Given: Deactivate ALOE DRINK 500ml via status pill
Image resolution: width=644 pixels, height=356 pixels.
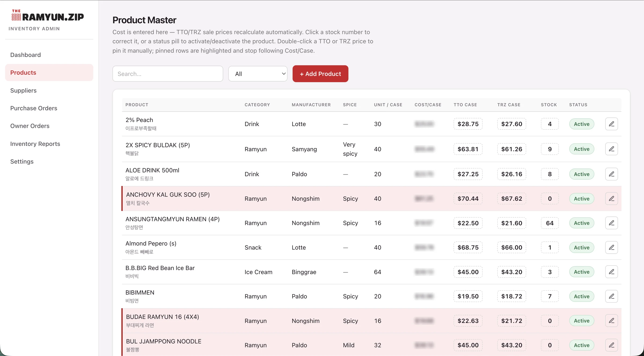Looking at the screenshot, I should [x=582, y=174].
